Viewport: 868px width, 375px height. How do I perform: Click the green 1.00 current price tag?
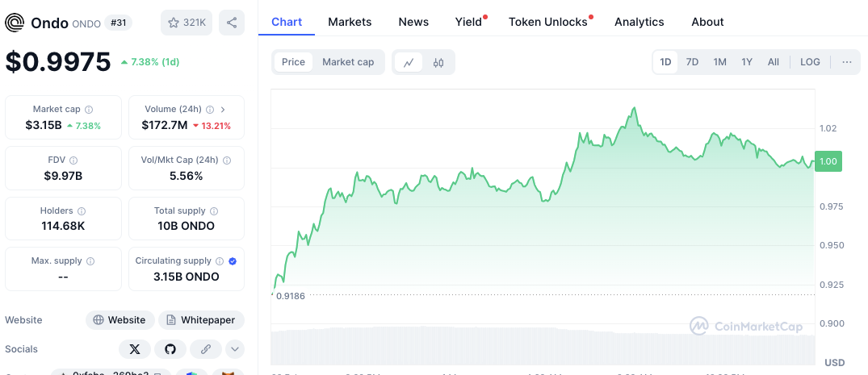pyautogui.click(x=828, y=161)
